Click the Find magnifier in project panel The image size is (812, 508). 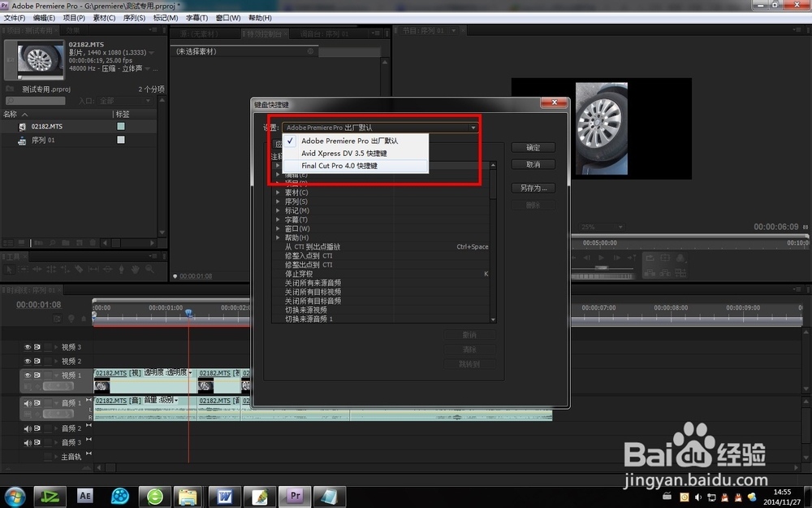pyautogui.click(x=52, y=242)
